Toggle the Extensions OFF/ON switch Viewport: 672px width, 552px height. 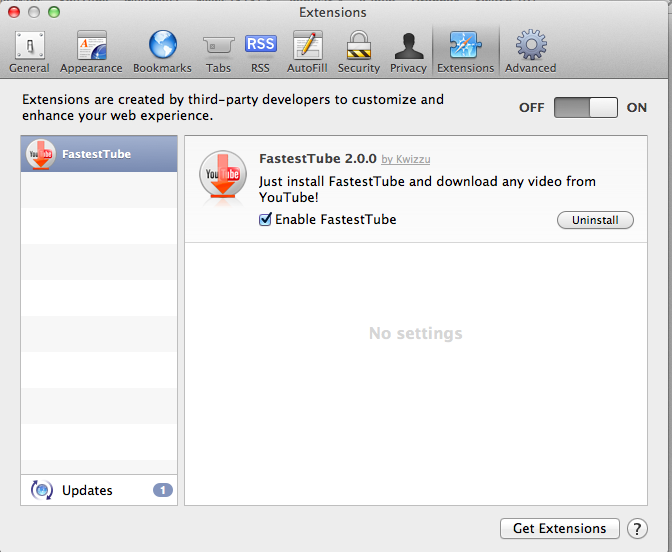click(x=585, y=107)
